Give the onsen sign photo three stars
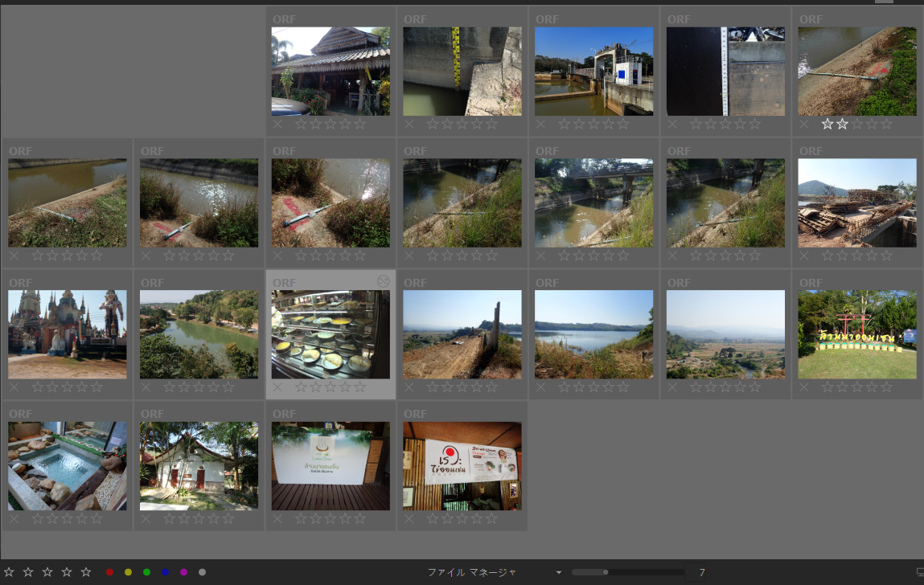The height and width of the screenshot is (585, 924). [x=331, y=519]
